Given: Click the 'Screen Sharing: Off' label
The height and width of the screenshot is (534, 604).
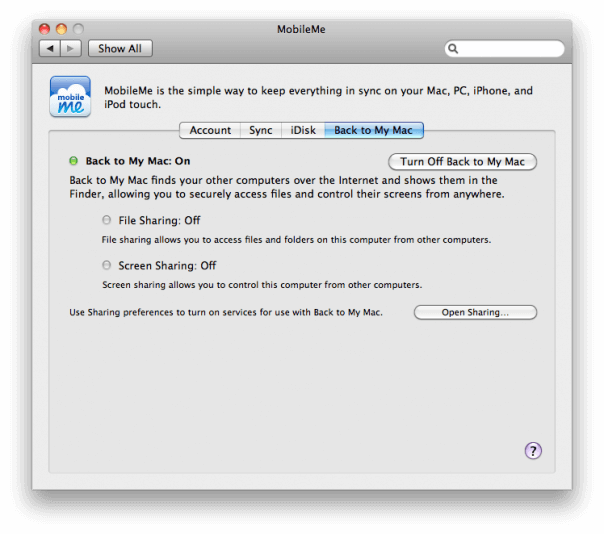Looking at the screenshot, I should [x=167, y=265].
